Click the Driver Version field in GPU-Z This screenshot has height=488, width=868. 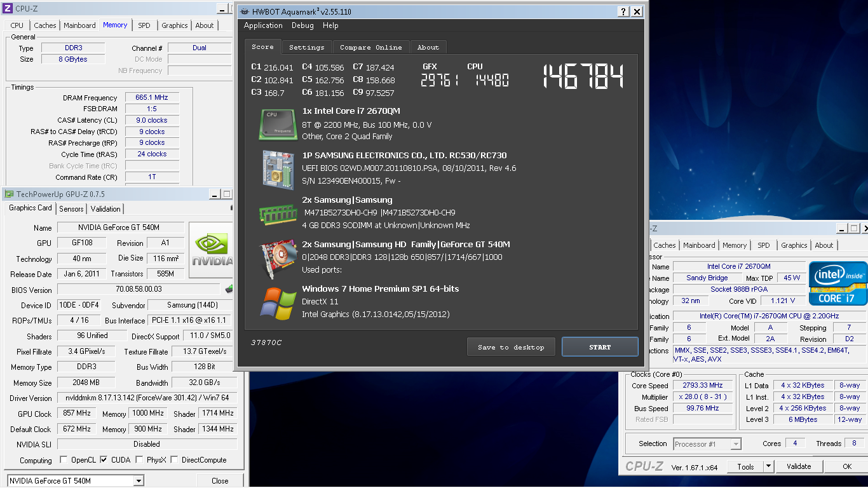[x=147, y=398]
